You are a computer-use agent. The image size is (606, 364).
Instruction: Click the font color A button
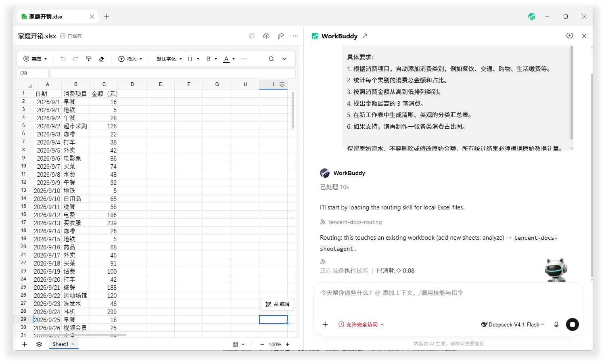[x=226, y=59]
